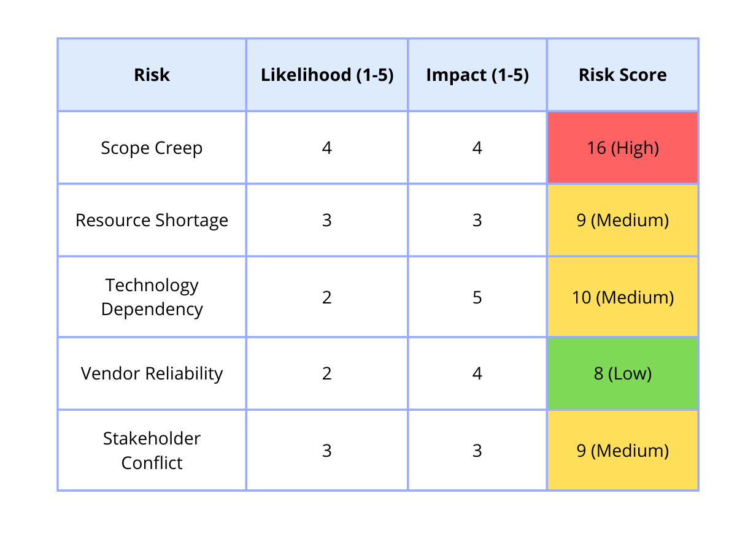Screen dimensions: 756x534
Task: Select the likelihood value for Scope Creep
Action: pyautogui.click(x=327, y=148)
